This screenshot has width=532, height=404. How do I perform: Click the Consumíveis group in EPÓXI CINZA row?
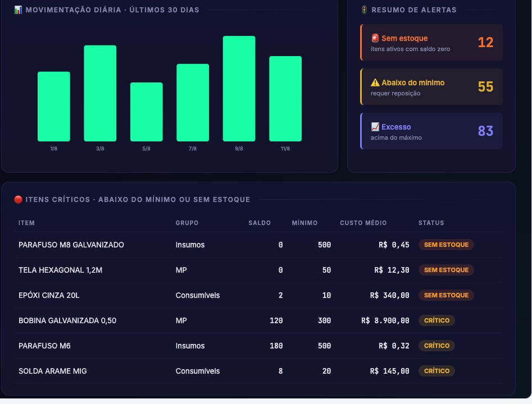coord(198,295)
